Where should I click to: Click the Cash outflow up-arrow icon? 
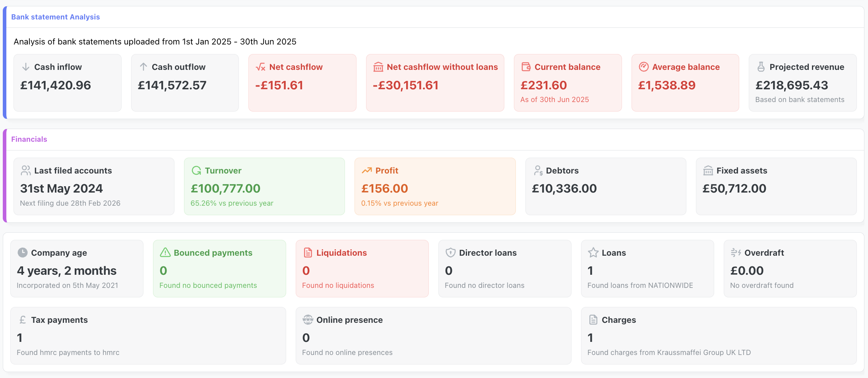143,67
